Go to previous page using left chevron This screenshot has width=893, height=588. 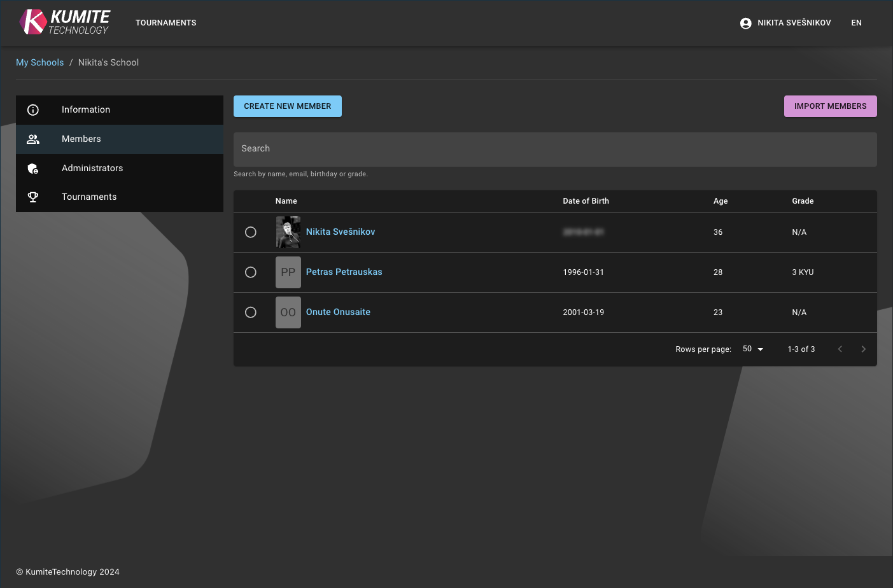click(x=840, y=349)
